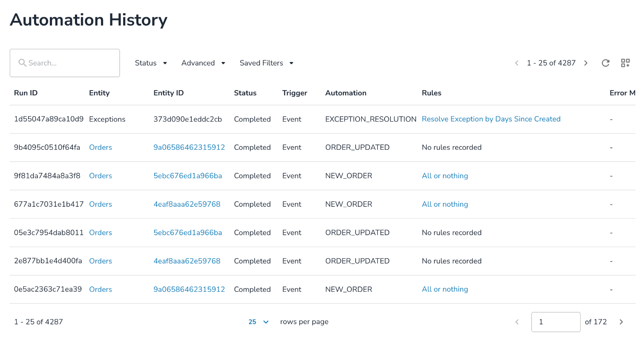This screenshot has height=342, width=644.
Task: Open entity 4eaf8aaa62e59768 in run 2e877bb1e4d400fa row
Action: [x=187, y=261]
